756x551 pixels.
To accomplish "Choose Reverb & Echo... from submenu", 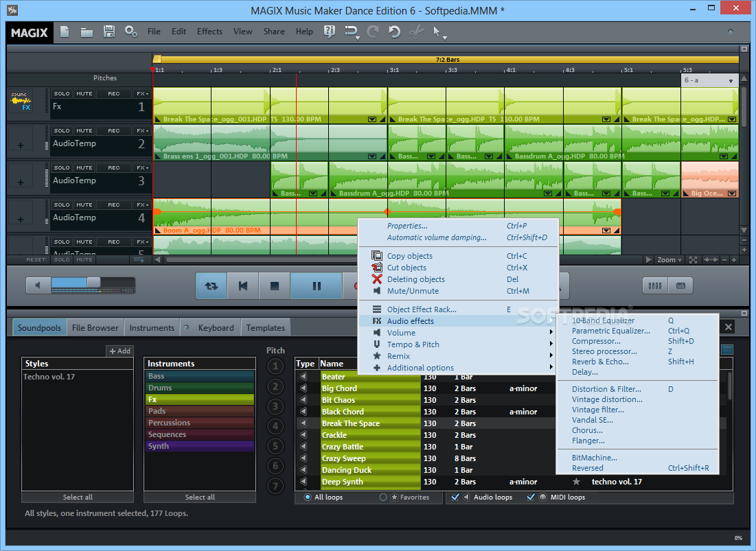I will point(637,362).
